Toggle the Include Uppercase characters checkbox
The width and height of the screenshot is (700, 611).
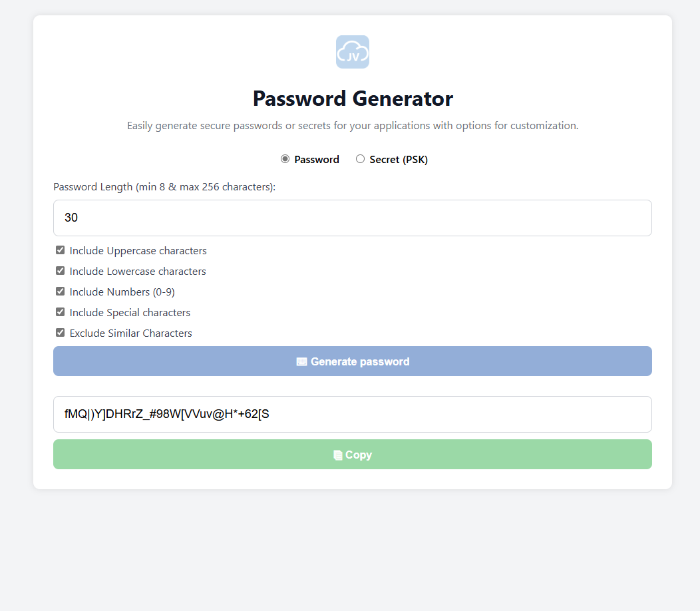point(61,250)
